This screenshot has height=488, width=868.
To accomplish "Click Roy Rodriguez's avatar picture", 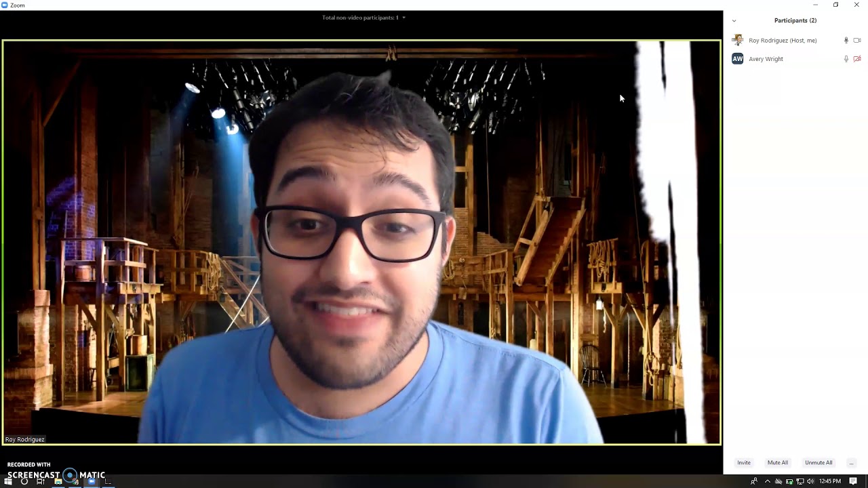I will [x=738, y=40].
